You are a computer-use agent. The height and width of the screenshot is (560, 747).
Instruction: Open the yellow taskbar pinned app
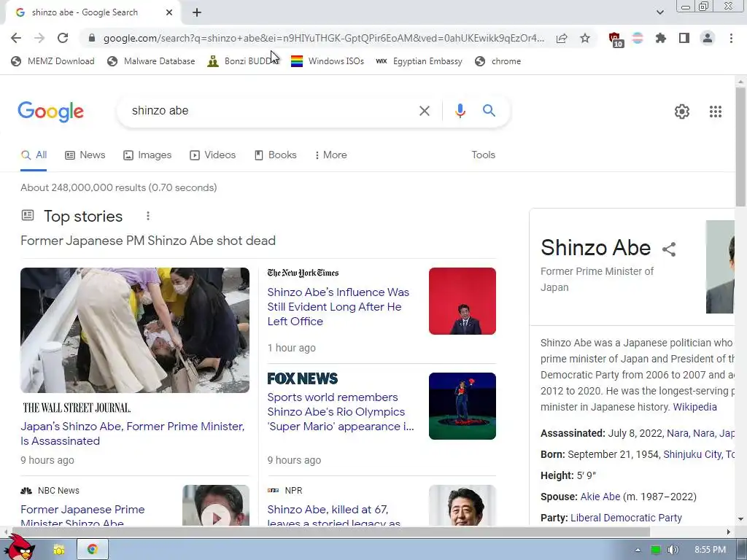coord(59,550)
